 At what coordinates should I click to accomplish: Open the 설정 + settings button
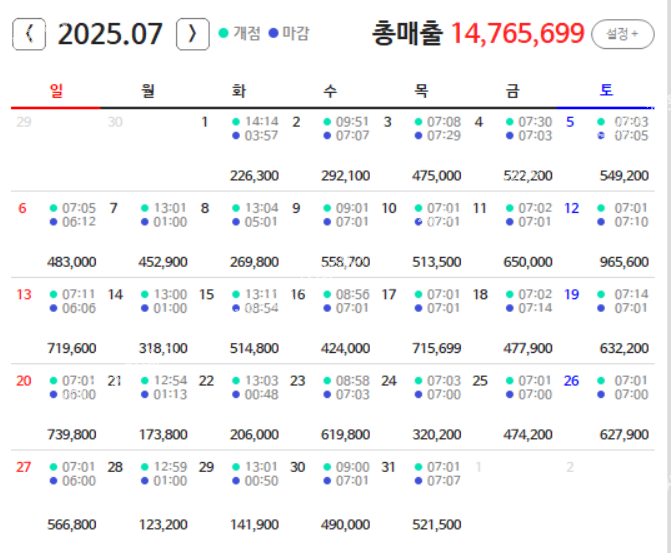click(x=619, y=34)
